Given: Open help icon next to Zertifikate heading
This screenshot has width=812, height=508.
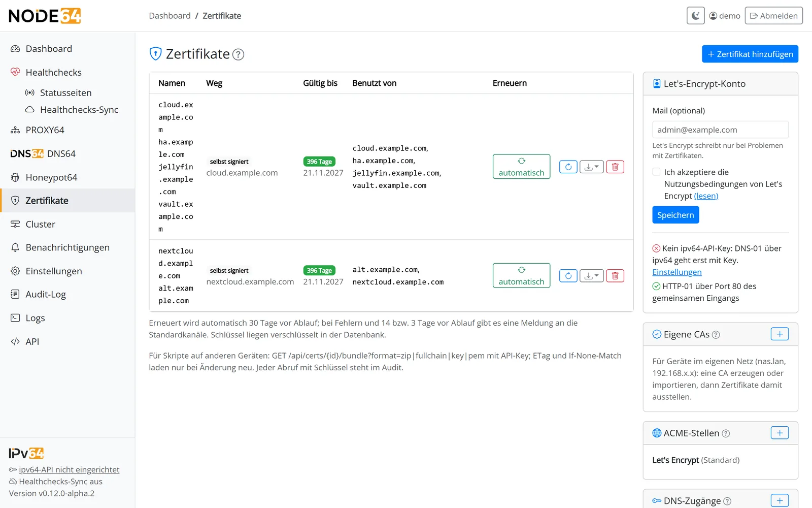Looking at the screenshot, I should click(x=238, y=54).
